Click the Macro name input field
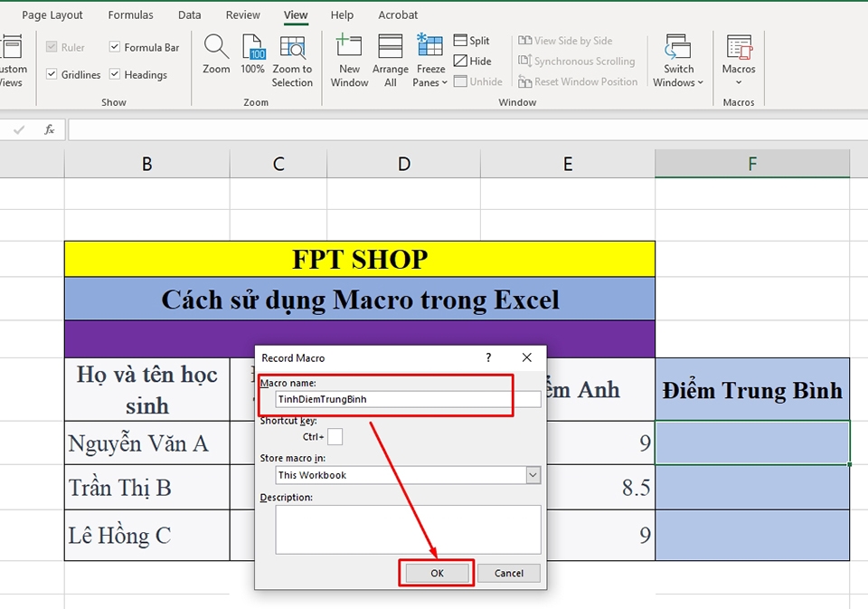 pos(408,399)
